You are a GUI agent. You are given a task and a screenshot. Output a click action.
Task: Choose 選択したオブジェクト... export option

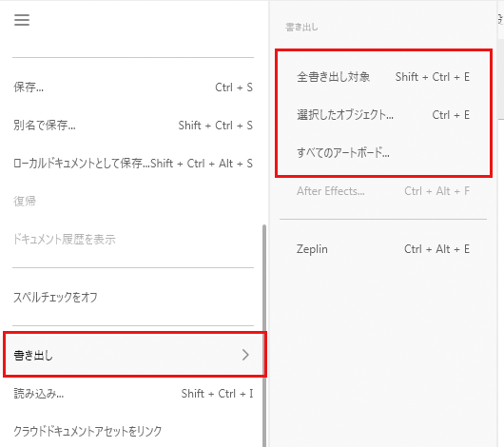pyautogui.click(x=383, y=115)
